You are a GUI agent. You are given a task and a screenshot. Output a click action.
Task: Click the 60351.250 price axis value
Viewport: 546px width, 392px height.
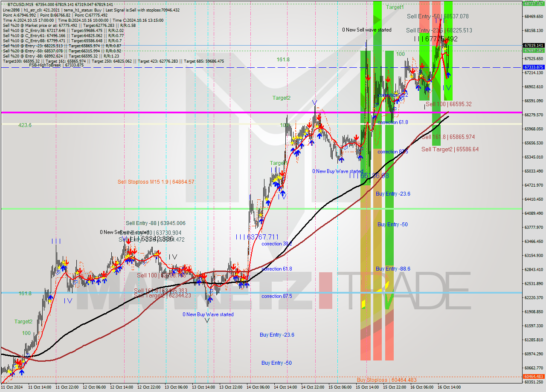point(534,382)
